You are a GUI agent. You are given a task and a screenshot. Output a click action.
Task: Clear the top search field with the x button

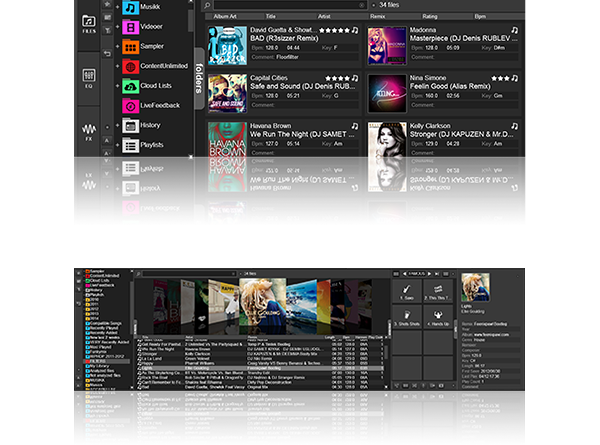click(x=362, y=5)
